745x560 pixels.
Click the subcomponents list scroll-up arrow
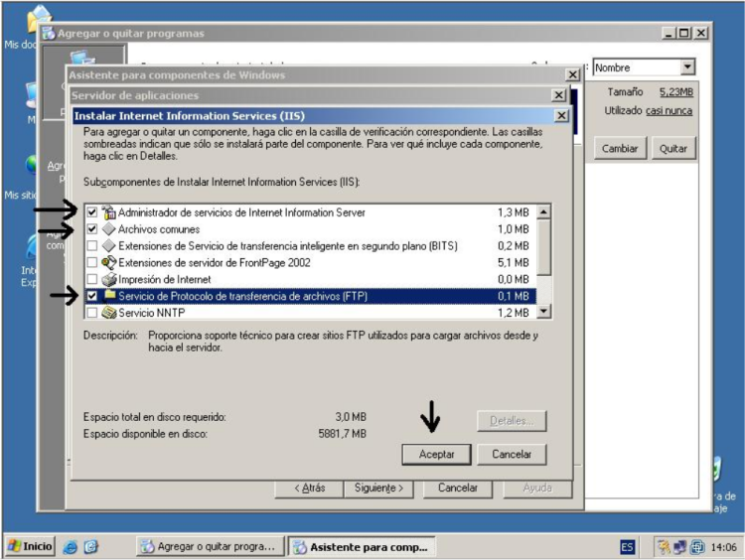click(x=544, y=211)
